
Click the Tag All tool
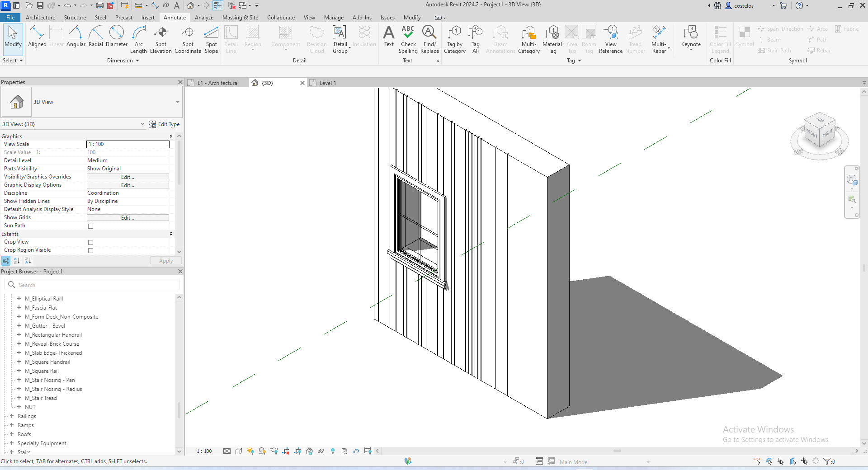[476, 39]
